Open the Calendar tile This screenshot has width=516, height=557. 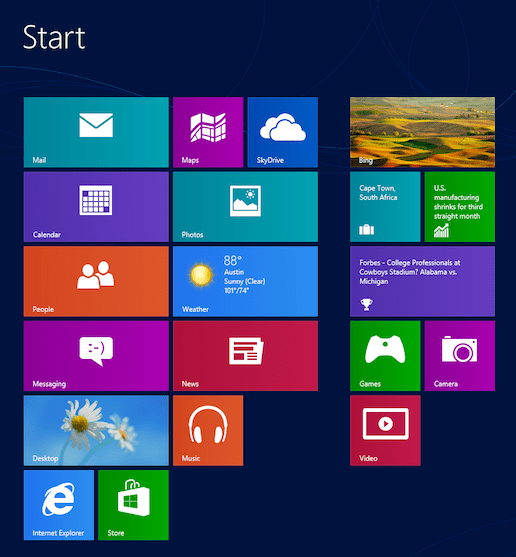pos(96,207)
